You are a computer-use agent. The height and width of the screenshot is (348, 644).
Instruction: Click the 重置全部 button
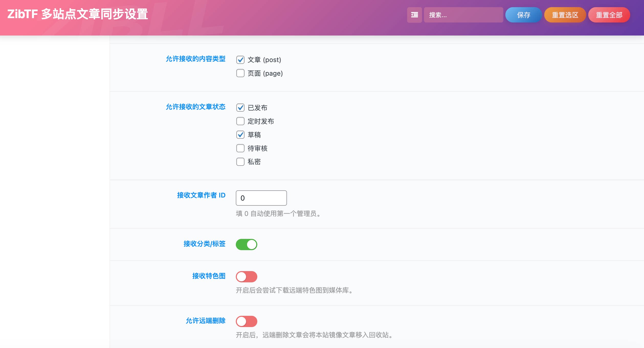point(609,15)
